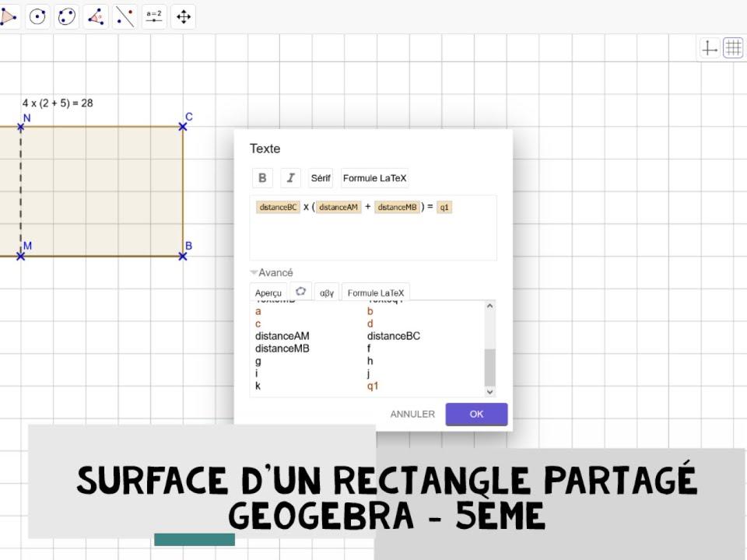This screenshot has width=747, height=560.
Task: Toggle the grid display
Action: [x=731, y=47]
